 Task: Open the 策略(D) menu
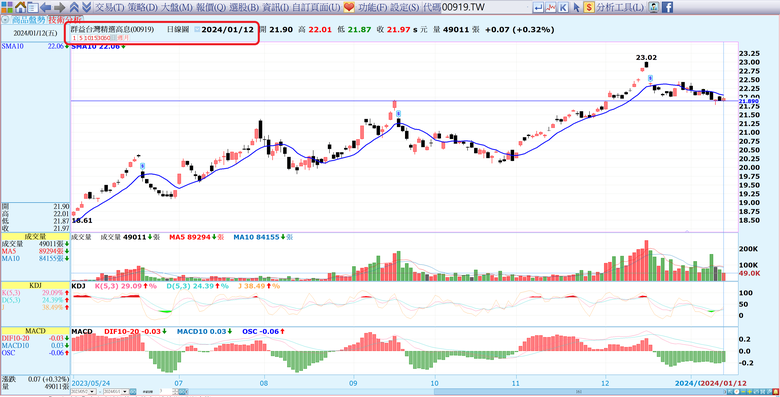point(142,7)
